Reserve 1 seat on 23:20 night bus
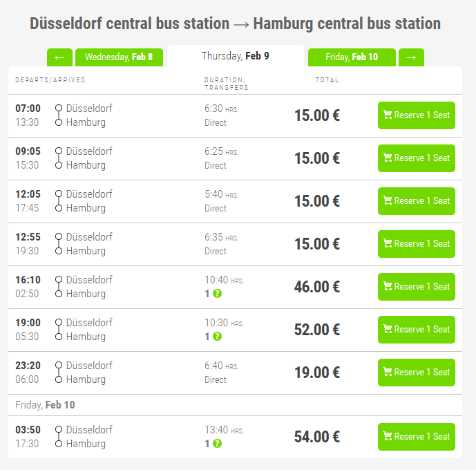Image resolution: width=476 pixels, height=470 pixels. [x=416, y=373]
